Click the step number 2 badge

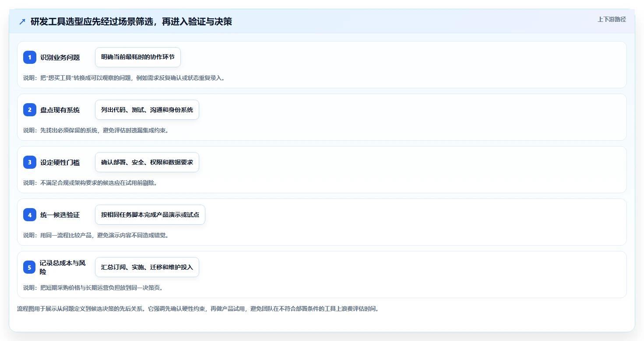point(30,110)
